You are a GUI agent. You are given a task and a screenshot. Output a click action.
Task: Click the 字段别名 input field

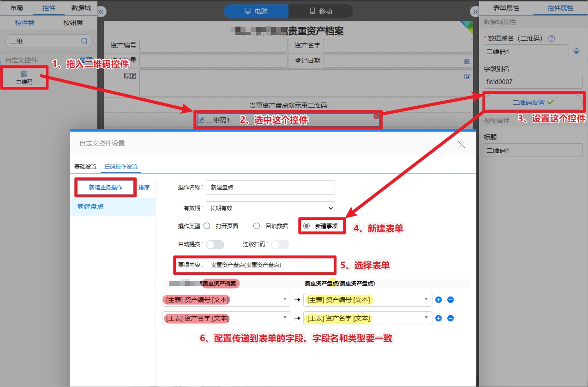[x=533, y=82]
